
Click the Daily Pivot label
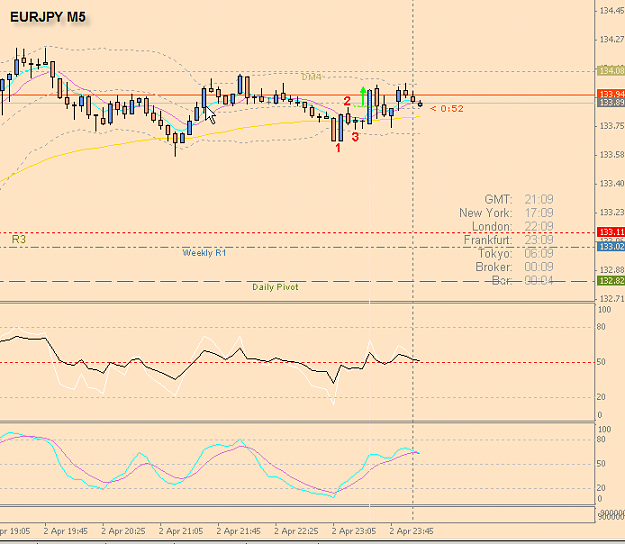275,287
